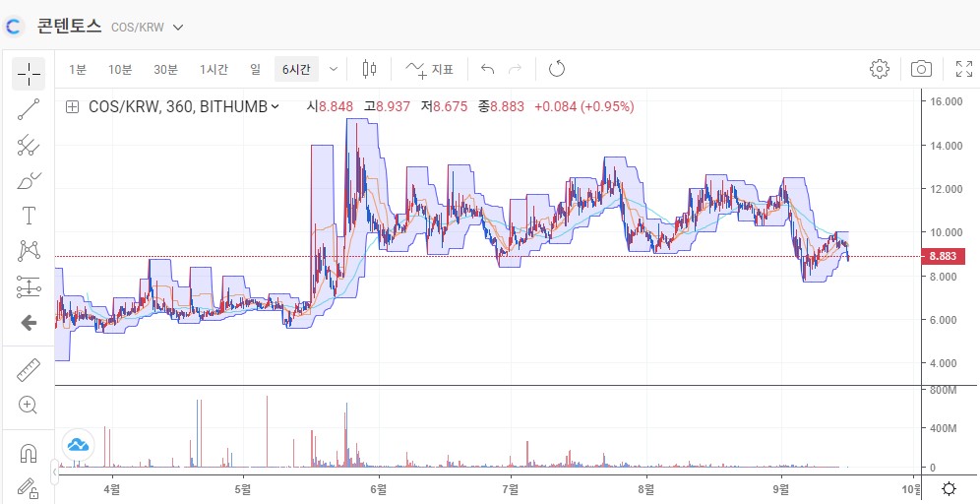The image size is (980, 504).
Task: Select the long position forecasting tool
Action: [29, 286]
